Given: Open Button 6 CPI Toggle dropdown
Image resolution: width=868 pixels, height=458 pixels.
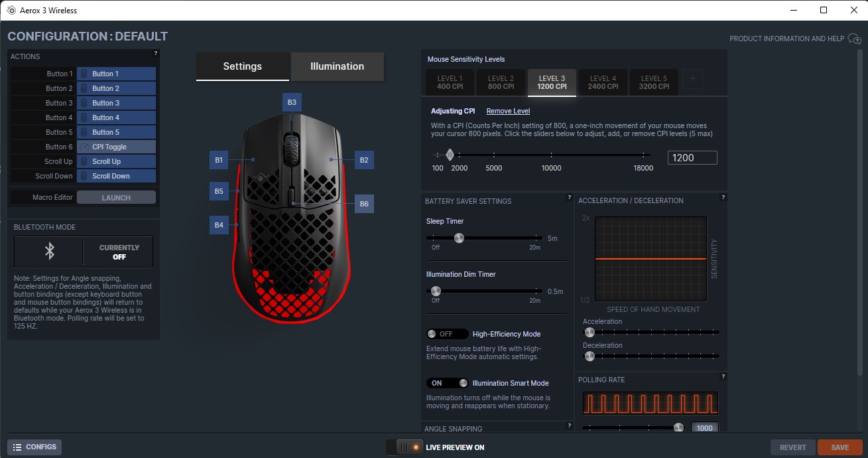Looking at the screenshot, I should (x=116, y=147).
